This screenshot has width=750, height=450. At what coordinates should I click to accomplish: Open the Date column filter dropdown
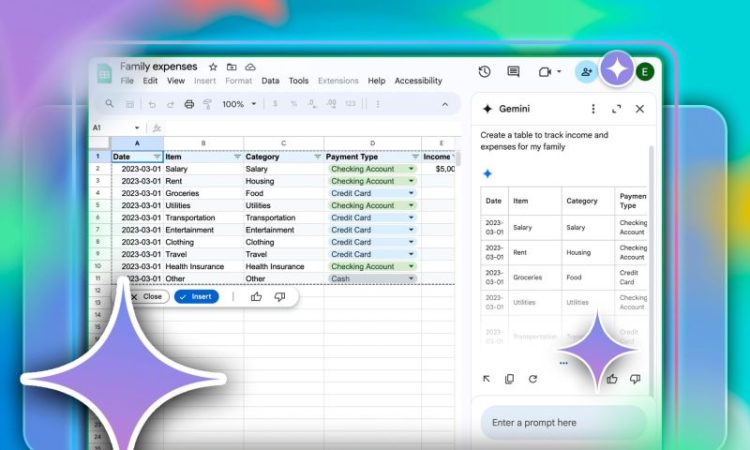click(157, 157)
